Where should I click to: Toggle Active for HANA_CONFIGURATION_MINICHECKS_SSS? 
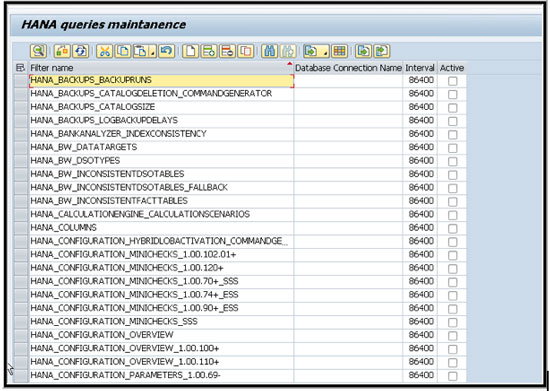point(452,322)
